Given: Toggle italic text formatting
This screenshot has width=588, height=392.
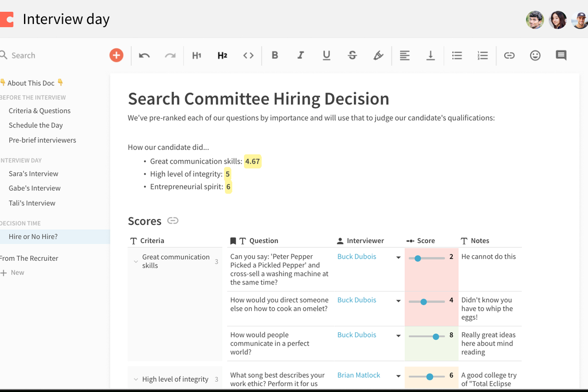Looking at the screenshot, I should [x=300, y=55].
